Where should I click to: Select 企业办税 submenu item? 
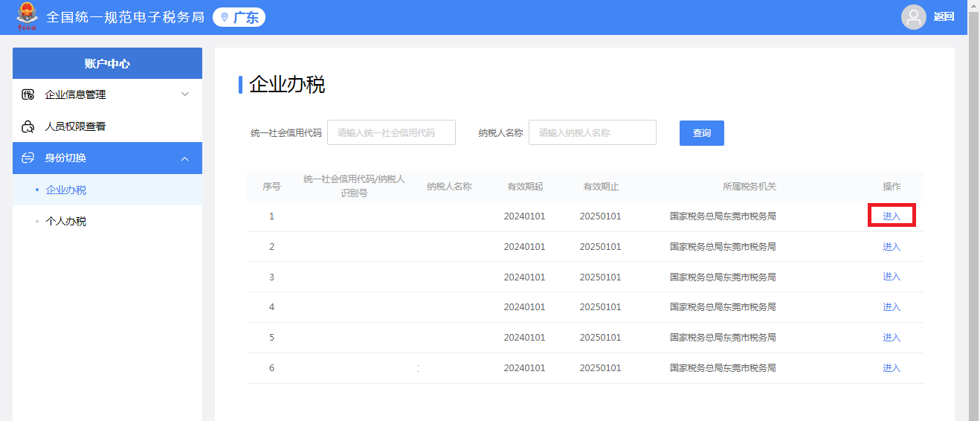[x=107, y=190]
